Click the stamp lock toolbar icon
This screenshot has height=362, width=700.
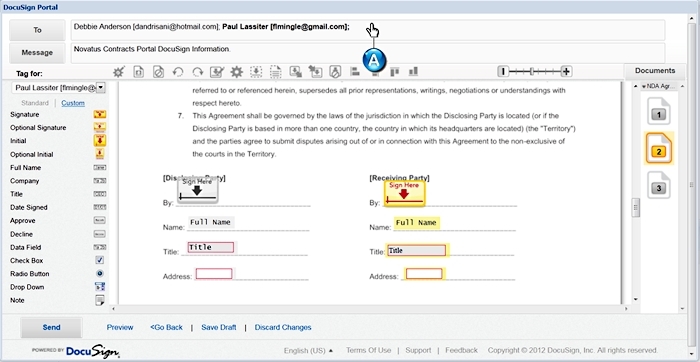[x=335, y=72]
